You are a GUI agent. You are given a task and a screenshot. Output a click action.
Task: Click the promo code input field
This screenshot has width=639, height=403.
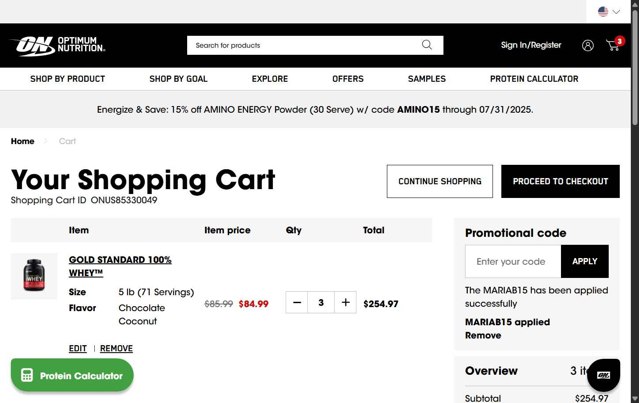coord(512,261)
